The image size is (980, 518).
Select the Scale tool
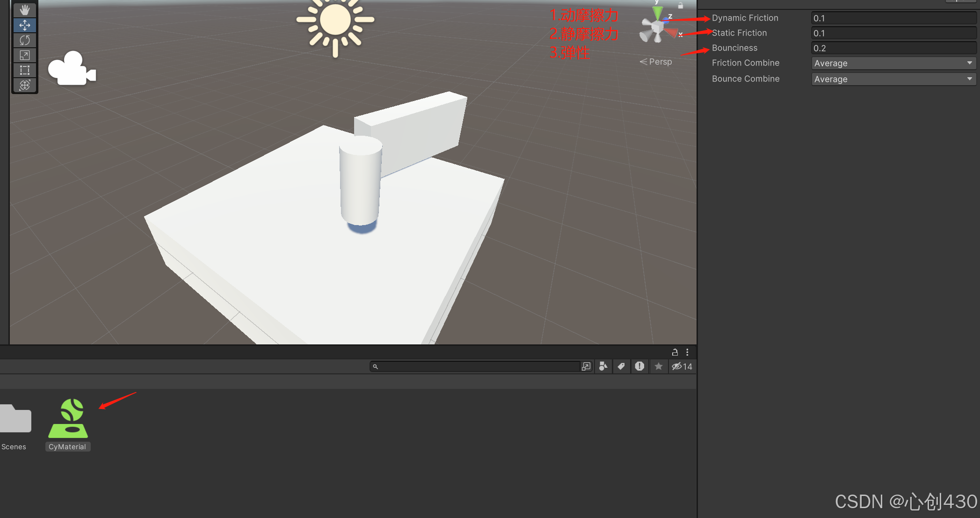[25, 55]
